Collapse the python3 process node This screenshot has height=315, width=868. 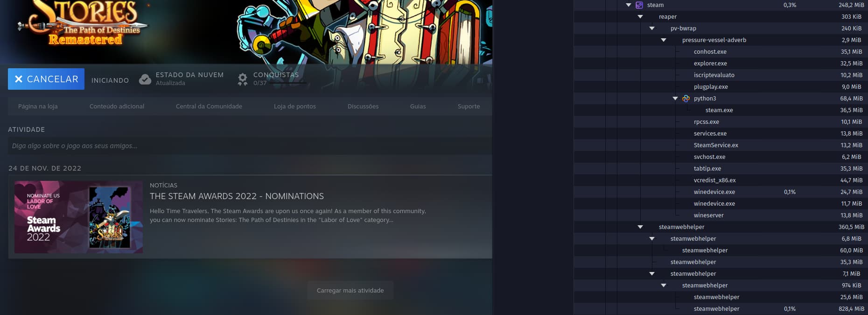tap(675, 99)
